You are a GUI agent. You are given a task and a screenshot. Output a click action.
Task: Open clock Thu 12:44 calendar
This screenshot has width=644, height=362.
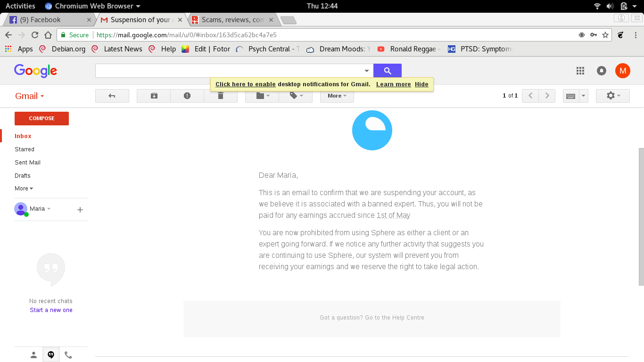pos(322,6)
